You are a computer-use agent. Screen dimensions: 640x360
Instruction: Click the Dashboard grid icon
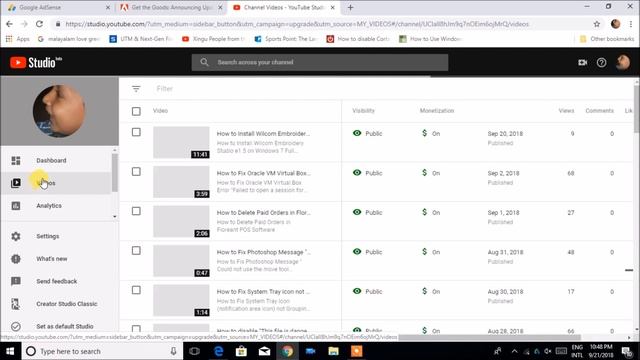16,160
